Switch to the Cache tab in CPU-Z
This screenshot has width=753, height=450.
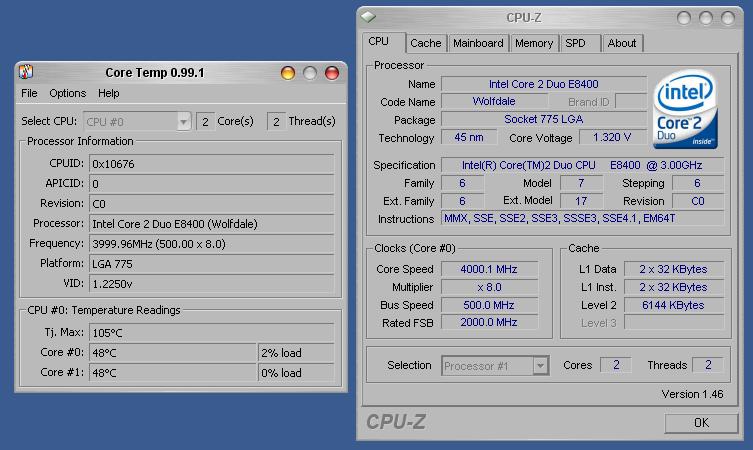pos(425,43)
